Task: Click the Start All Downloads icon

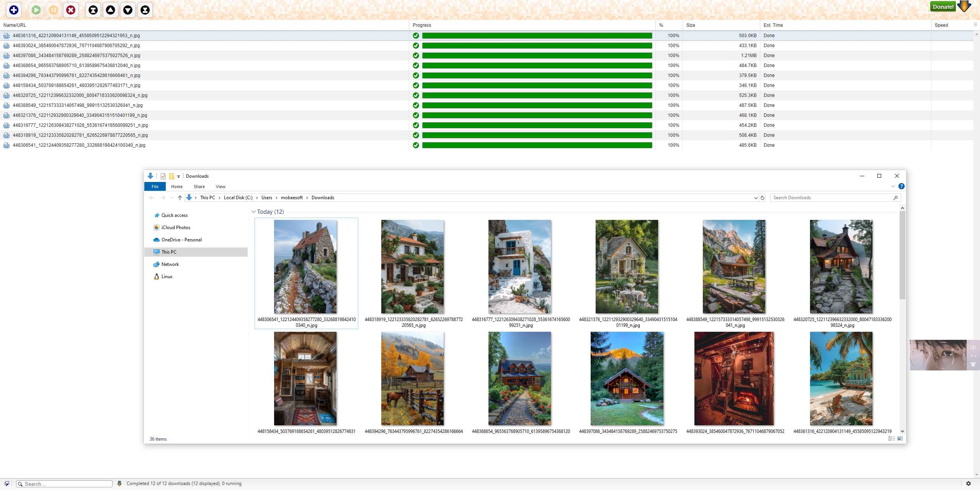Action: coord(36,10)
